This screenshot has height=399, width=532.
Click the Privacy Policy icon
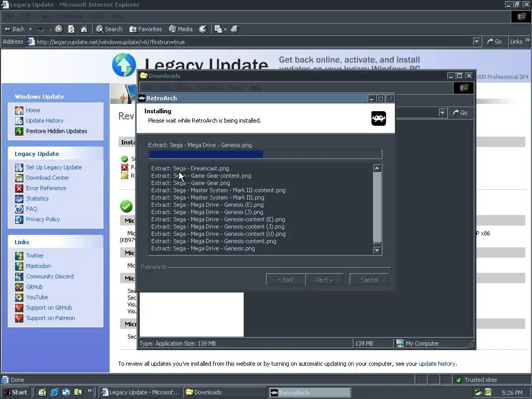[x=19, y=220]
